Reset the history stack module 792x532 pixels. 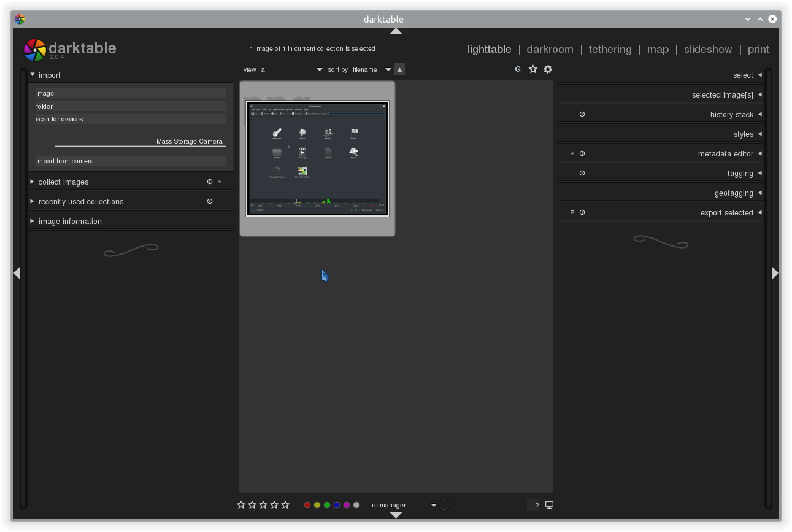[582, 114]
